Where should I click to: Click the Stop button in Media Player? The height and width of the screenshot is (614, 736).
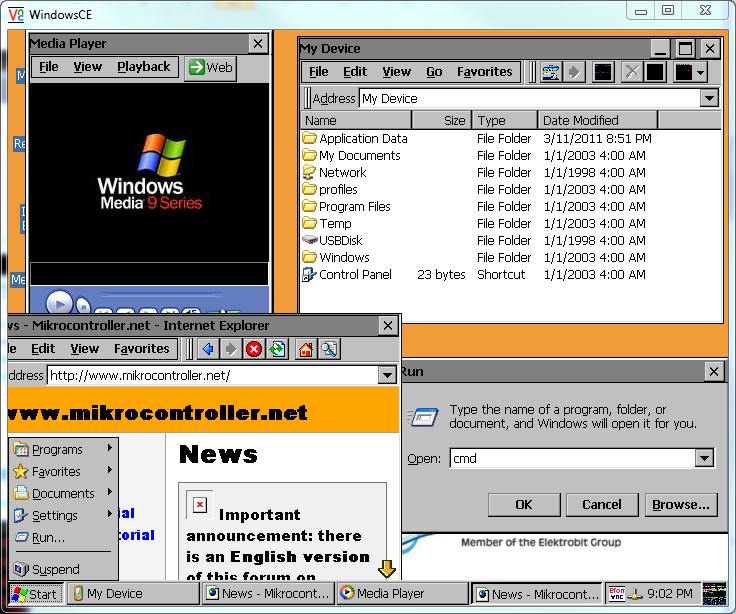[83, 306]
